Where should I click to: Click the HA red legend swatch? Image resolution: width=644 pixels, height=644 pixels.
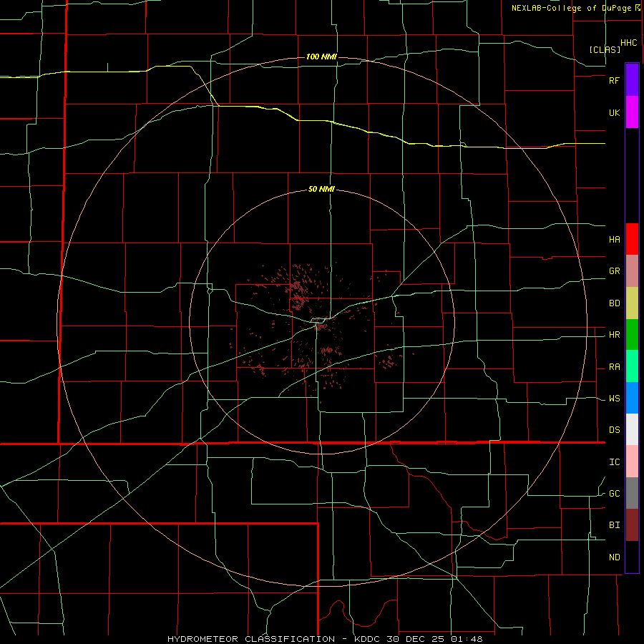tap(632, 239)
